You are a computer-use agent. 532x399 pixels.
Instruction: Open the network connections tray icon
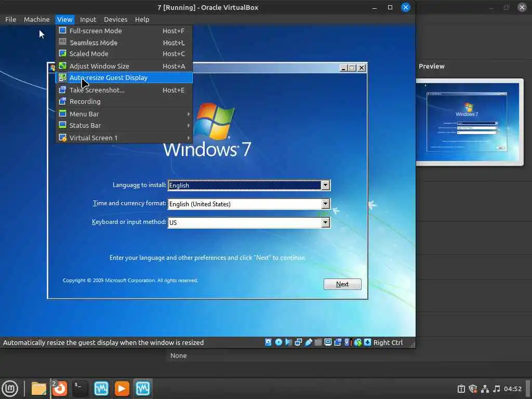pos(485,389)
